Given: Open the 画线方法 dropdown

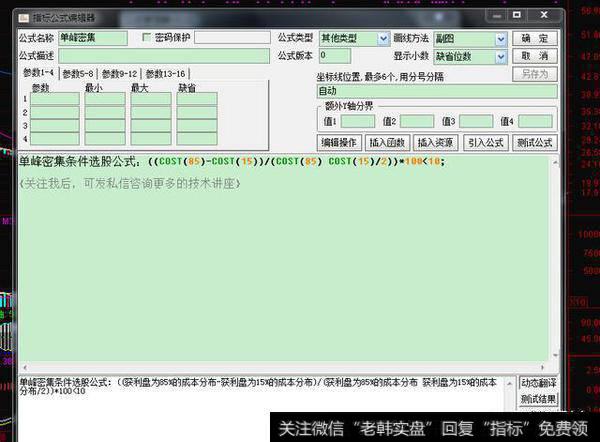Looking at the screenshot, I should tap(501, 39).
